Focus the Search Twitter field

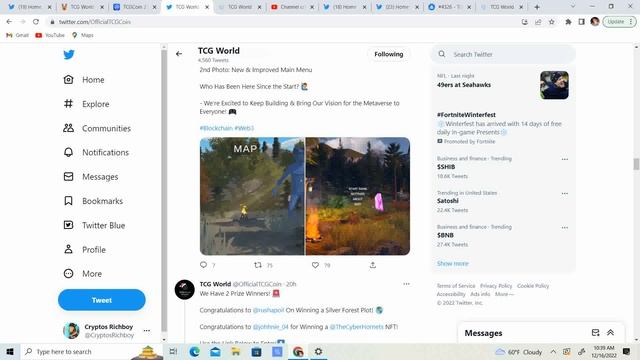click(x=503, y=54)
